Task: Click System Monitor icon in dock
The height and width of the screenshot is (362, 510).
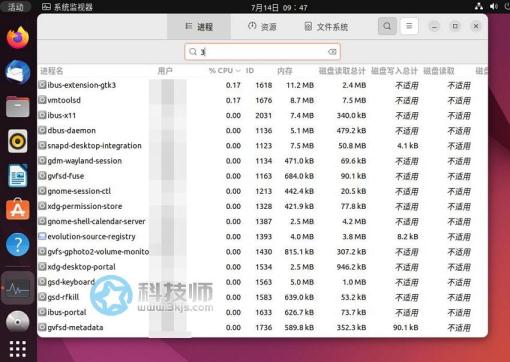Action: (18, 288)
